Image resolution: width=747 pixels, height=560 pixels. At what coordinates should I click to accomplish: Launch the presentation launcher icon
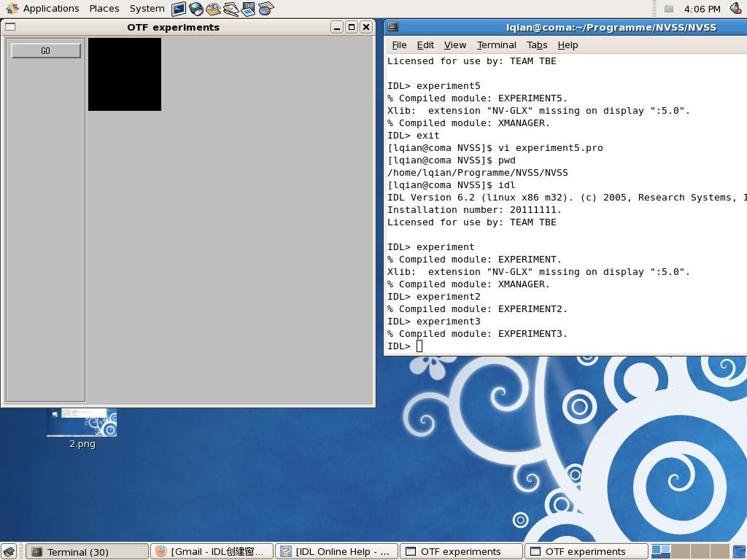(x=248, y=9)
